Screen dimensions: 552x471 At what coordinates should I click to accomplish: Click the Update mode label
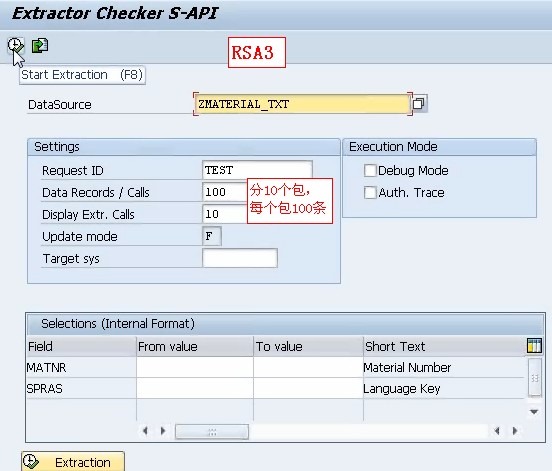click(x=80, y=237)
